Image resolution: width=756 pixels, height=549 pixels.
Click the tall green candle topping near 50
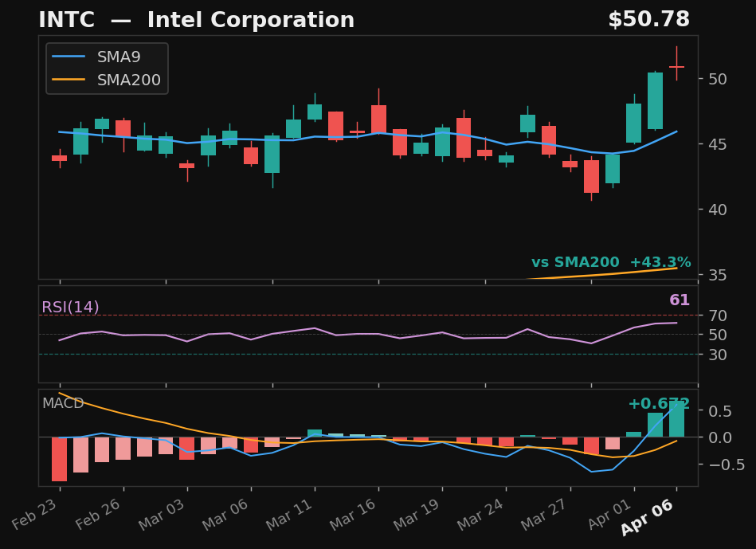656,101
